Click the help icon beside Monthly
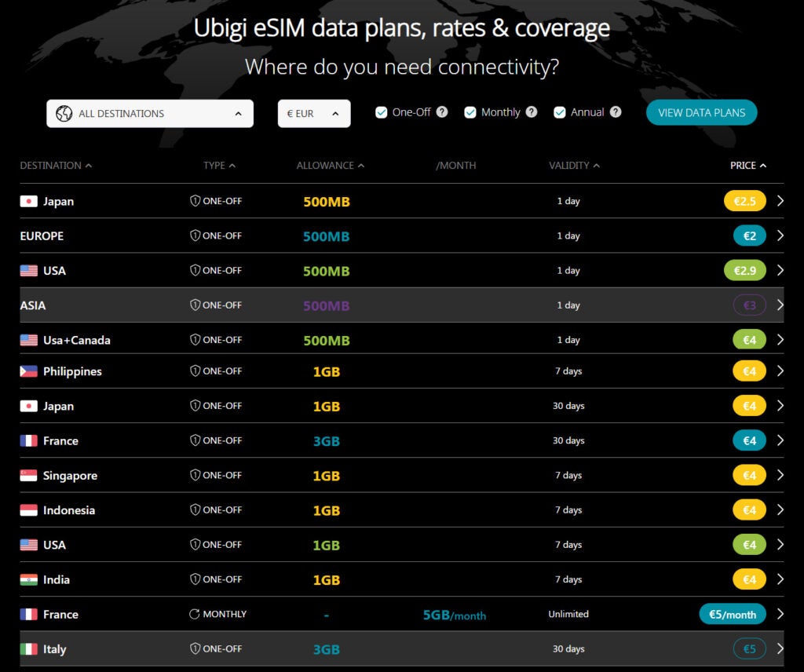Image resolution: width=804 pixels, height=672 pixels. 532,112
